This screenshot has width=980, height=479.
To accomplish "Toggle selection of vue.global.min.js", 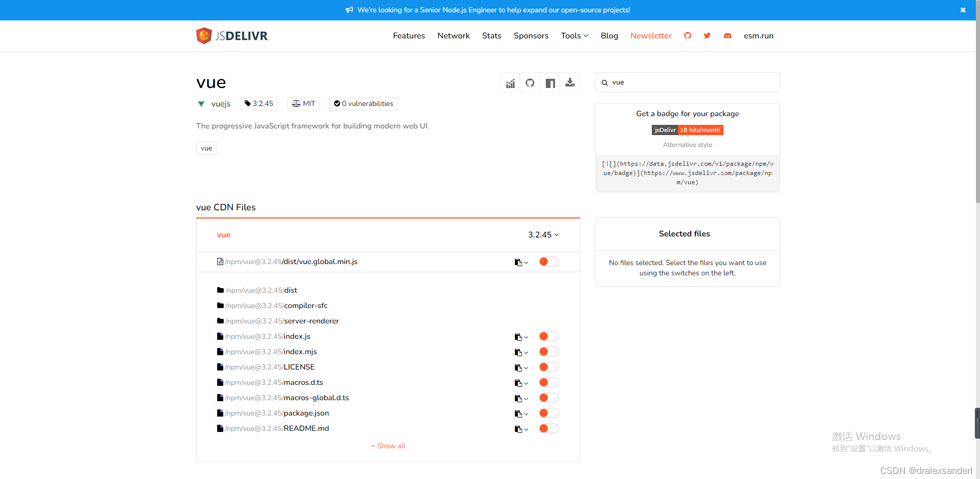I will point(548,262).
